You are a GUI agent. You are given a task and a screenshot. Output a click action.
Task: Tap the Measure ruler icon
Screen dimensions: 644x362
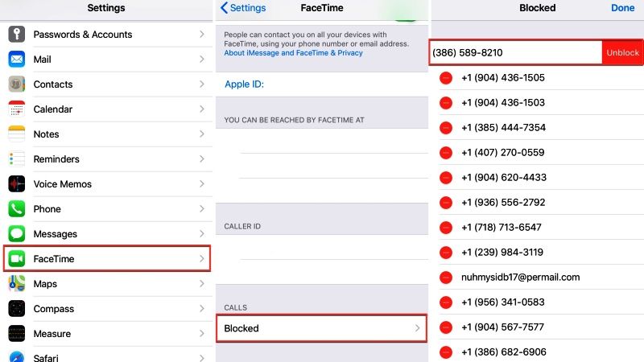[x=16, y=334]
